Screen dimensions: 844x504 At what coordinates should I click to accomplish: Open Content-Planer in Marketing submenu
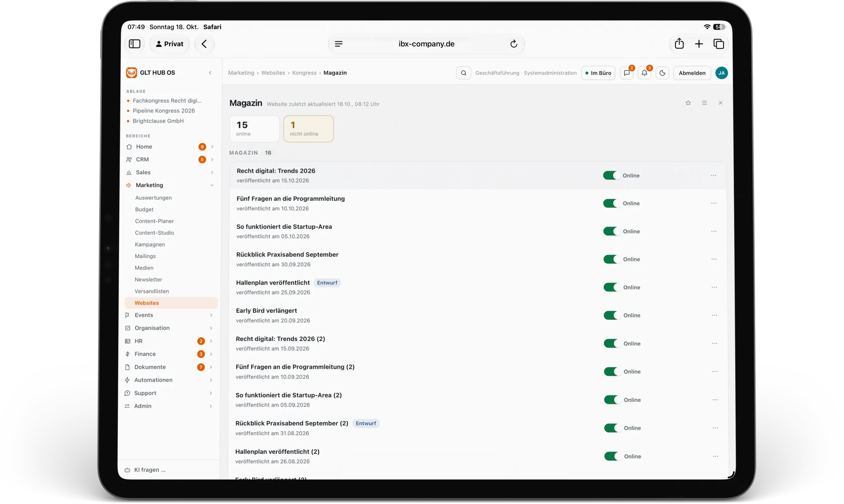[154, 221]
